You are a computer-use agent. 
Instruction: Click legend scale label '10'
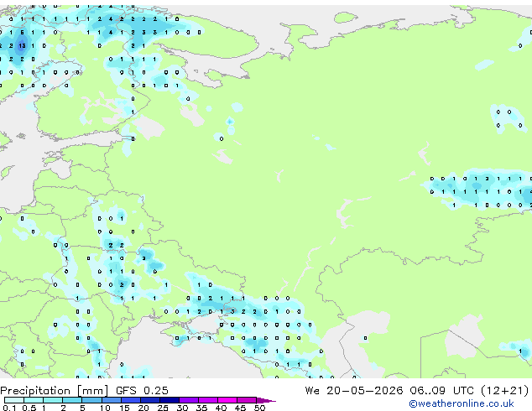[105, 408]
